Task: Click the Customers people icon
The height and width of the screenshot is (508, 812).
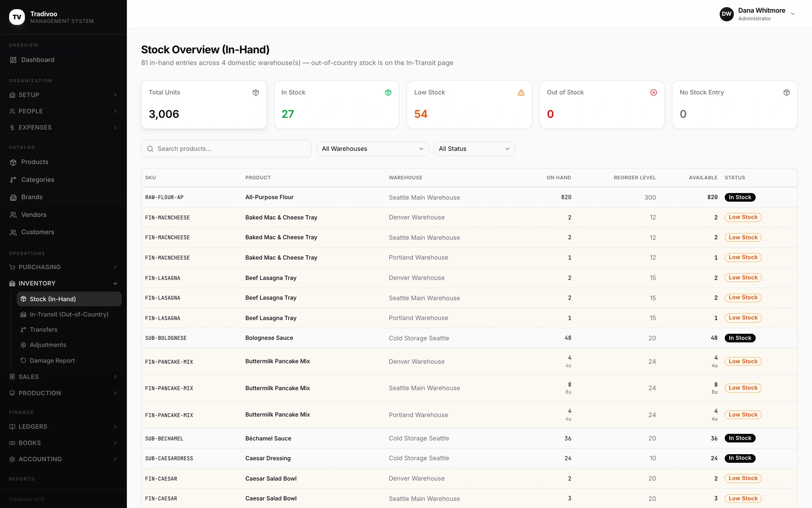Action: (13, 232)
